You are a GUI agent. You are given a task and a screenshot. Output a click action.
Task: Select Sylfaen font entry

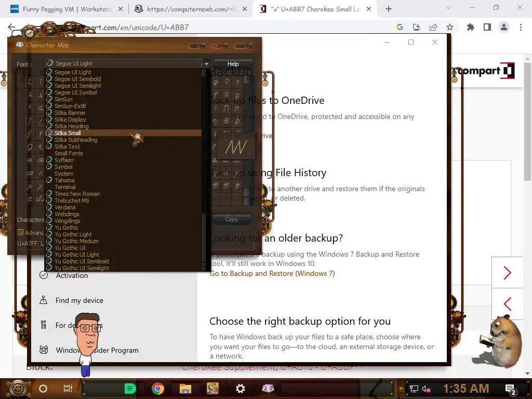point(123,160)
